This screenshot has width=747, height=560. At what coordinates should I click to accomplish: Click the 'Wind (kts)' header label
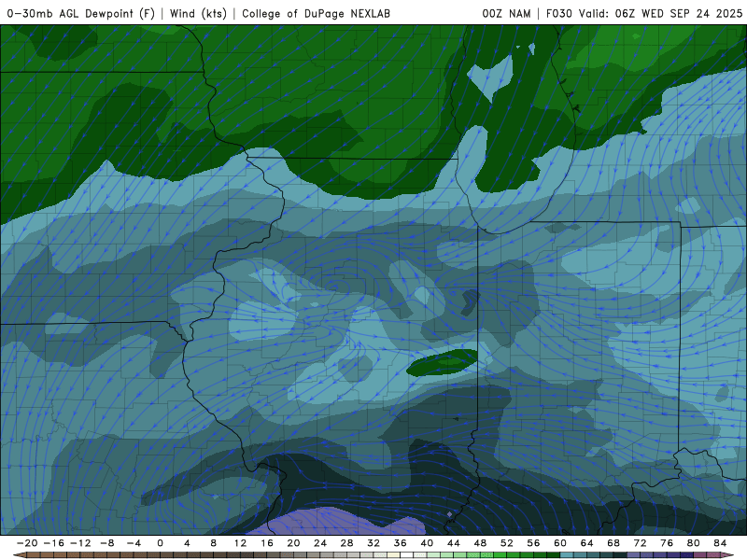[x=198, y=13]
